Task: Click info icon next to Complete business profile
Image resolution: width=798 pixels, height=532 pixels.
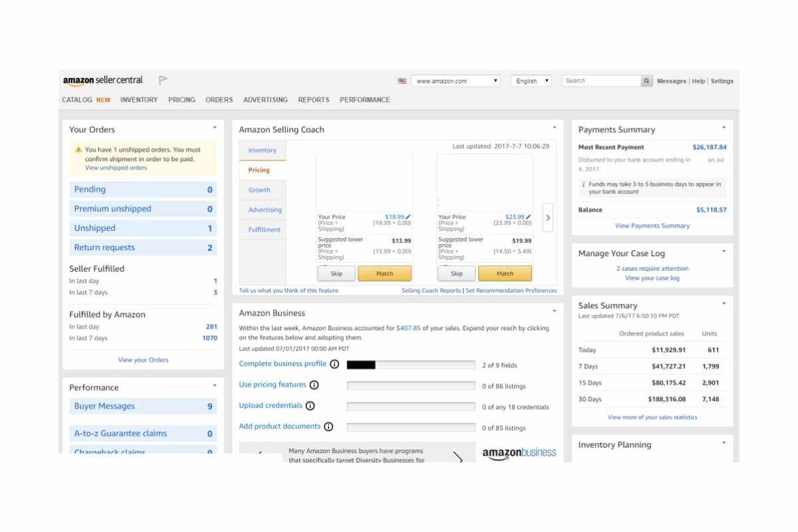Action: 334,364
